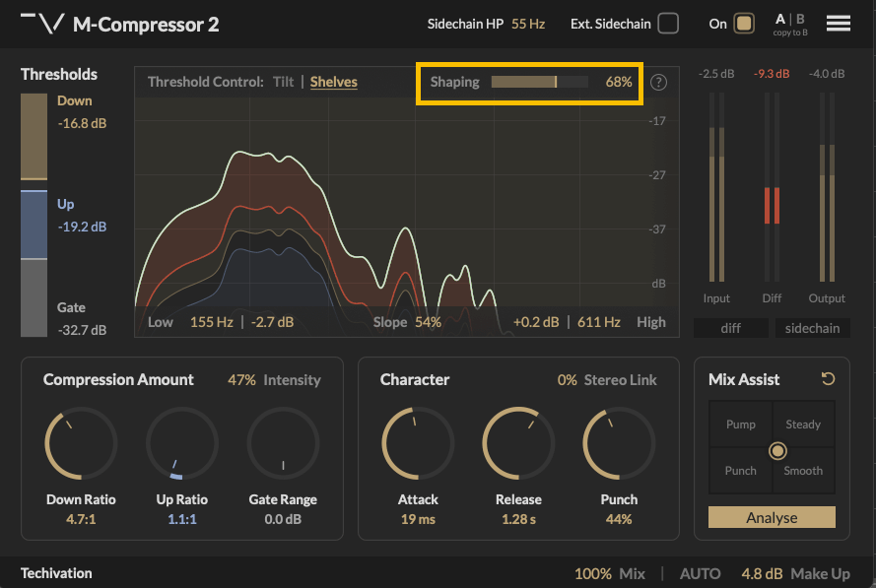The width and height of the screenshot is (876, 588).
Task: Click the Low shelf 155 Hz value
Action: coord(211,322)
